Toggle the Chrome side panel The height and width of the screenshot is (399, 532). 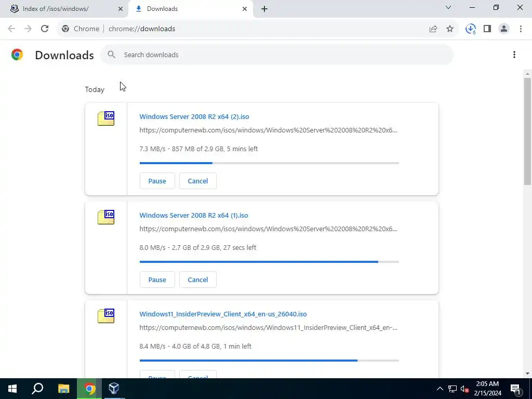click(487, 29)
